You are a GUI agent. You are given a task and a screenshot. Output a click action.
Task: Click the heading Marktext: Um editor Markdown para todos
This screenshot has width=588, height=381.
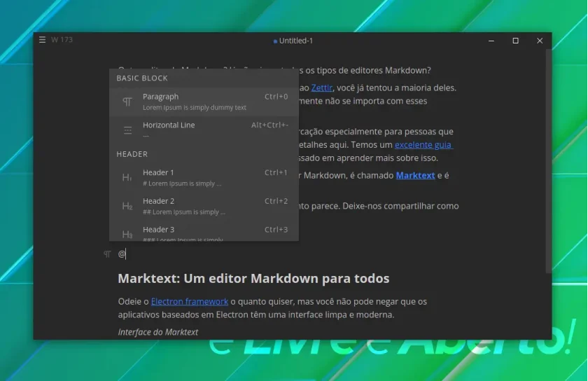point(253,279)
